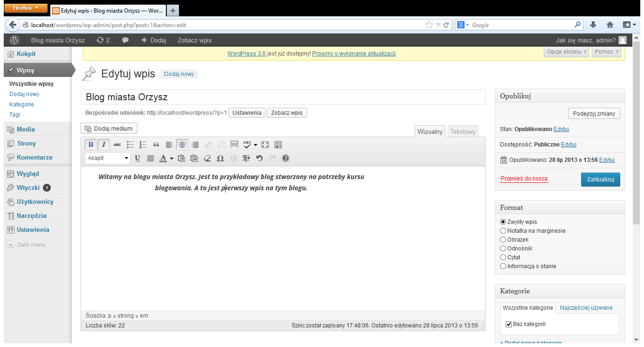Switch to the Wizualny editor tab

430,132
